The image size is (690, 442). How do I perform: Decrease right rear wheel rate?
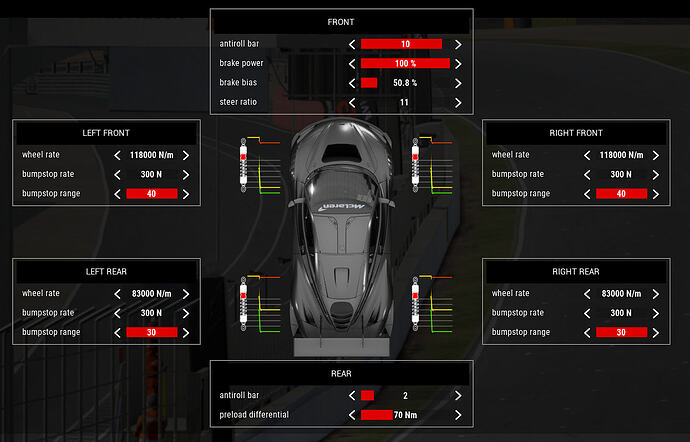(x=587, y=294)
